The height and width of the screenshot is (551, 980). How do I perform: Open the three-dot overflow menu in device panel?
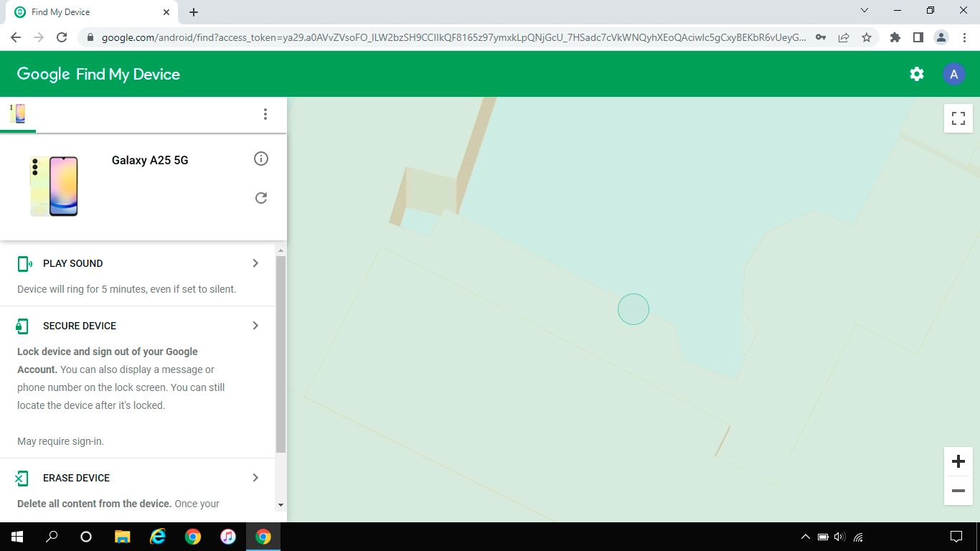coord(265,113)
